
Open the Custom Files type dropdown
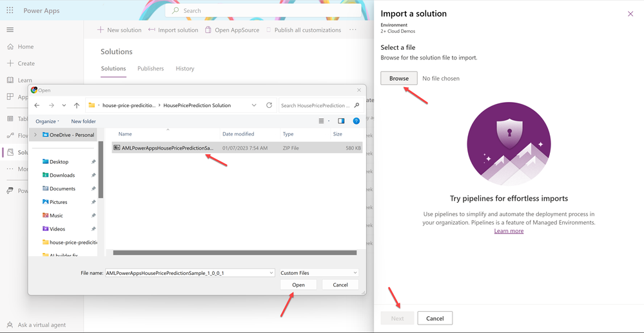[x=319, y=273]
